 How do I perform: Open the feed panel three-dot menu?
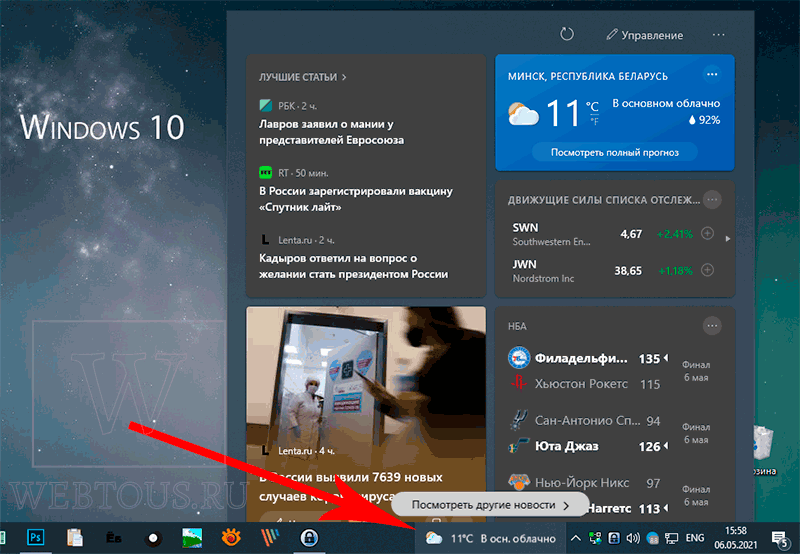click(x=718, y=35)
